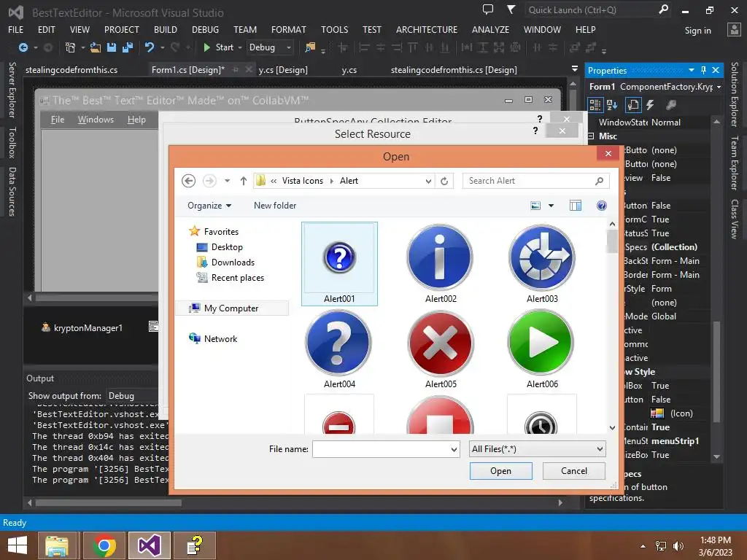This screenshot has width=747, height=560.
Task: Cancel the Open dialog
Action: (x=573, y=471)
